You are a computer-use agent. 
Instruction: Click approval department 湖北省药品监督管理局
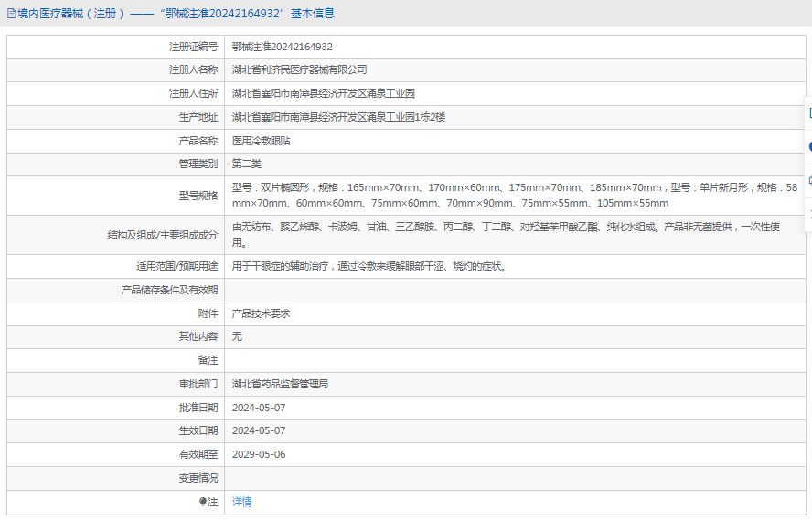click(x=280, y=384)
